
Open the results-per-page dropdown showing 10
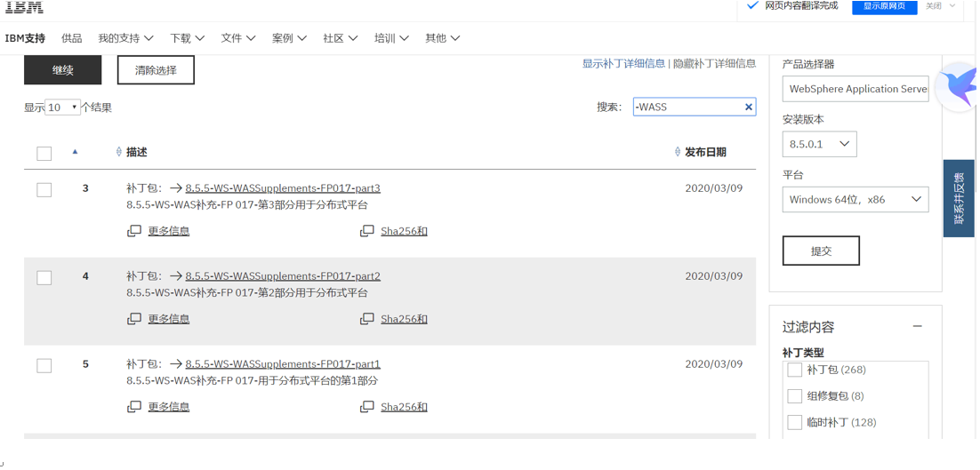[63, 108]
